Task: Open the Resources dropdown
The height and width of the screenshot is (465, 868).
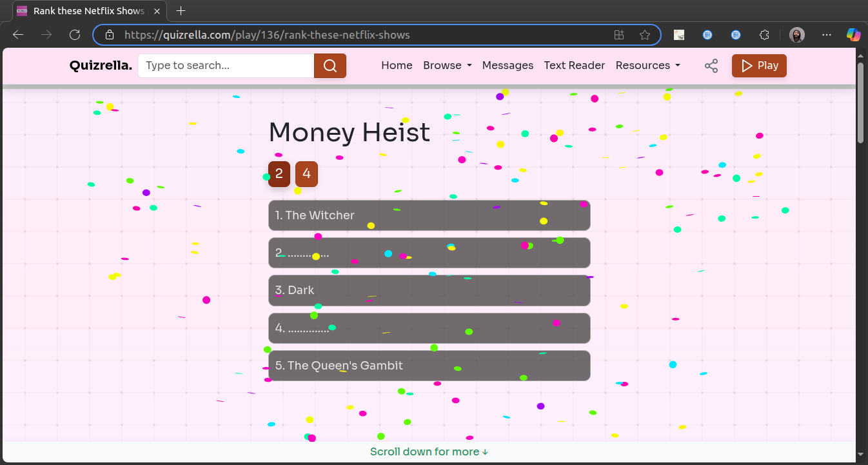Action: [x=647, y=65]
